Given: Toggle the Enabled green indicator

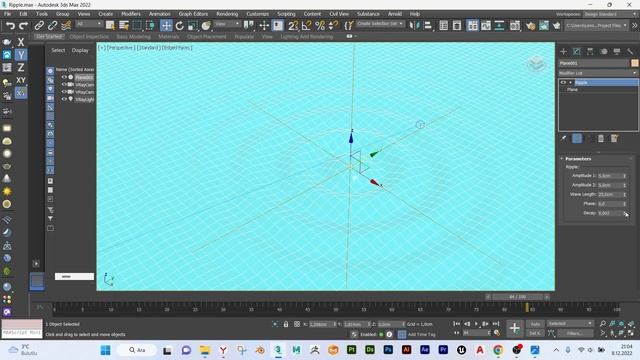Looking at the screenshot, I should tap(381, 334).
